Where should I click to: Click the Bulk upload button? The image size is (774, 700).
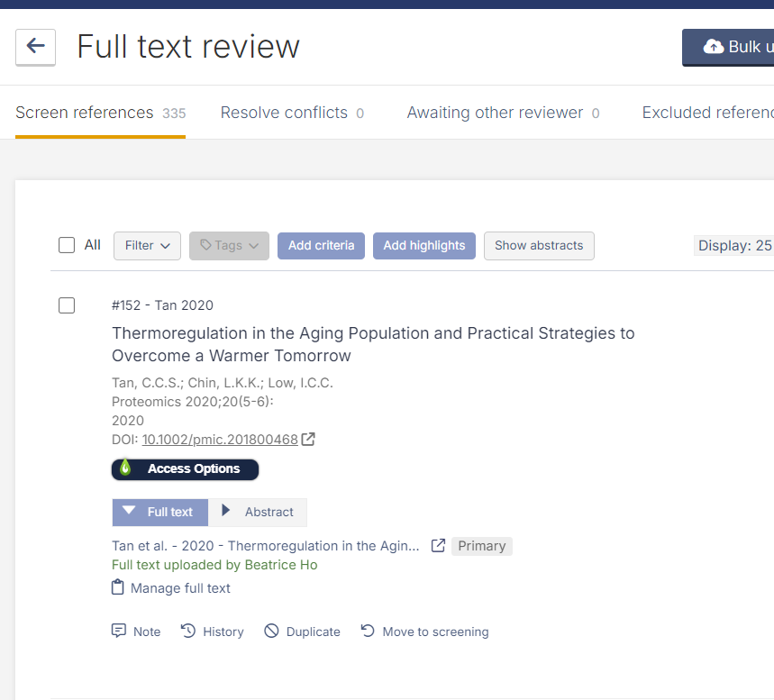pyautogui.click(x=728, y=48)
